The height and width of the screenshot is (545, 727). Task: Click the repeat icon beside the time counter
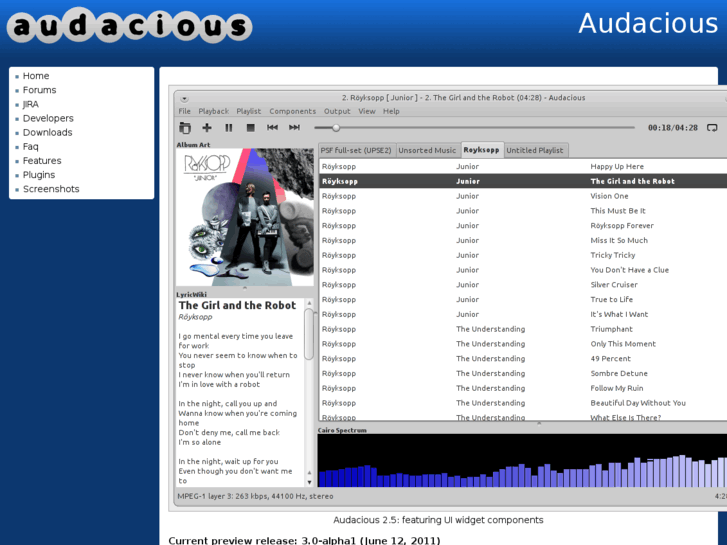click(712, 128)
